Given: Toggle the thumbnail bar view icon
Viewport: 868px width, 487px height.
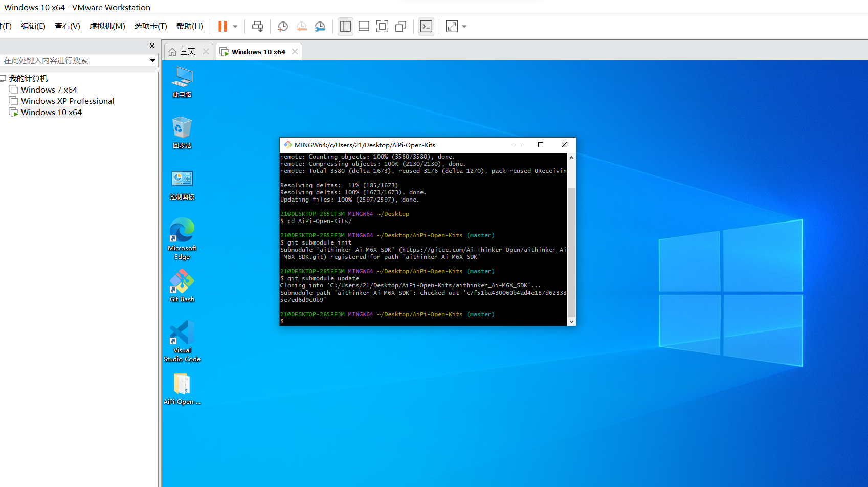Looking at the screenshot, I should 364,26.
